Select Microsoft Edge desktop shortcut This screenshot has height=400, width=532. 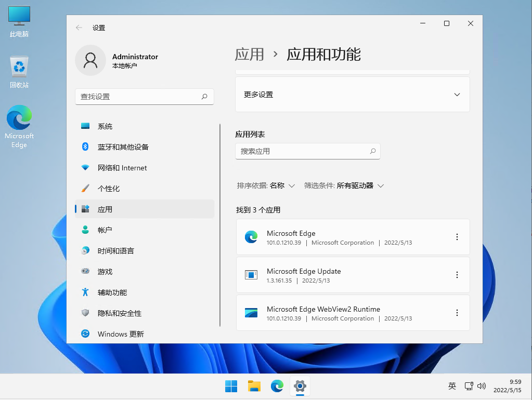pyautogui.click(x=19, y=126)
